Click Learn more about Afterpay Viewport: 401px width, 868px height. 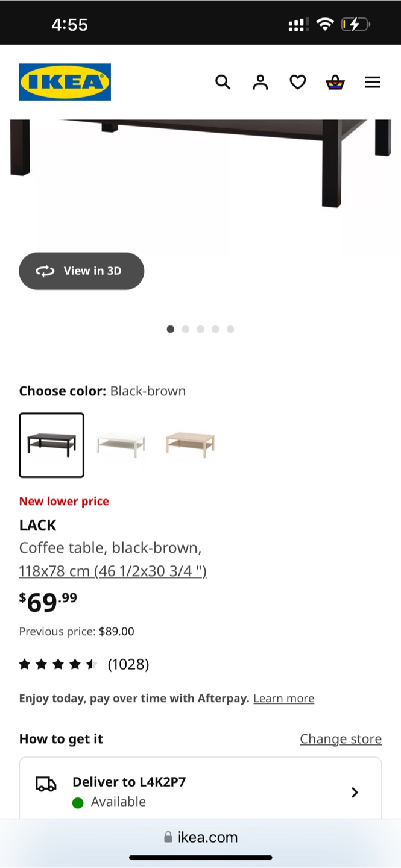coord(283,698)
